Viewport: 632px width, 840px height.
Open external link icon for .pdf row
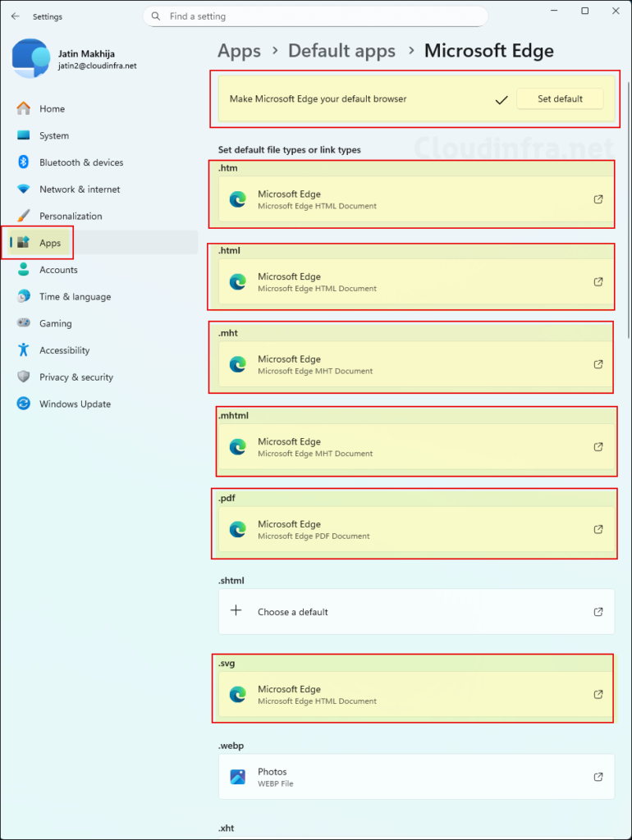[x=598, y=529]
